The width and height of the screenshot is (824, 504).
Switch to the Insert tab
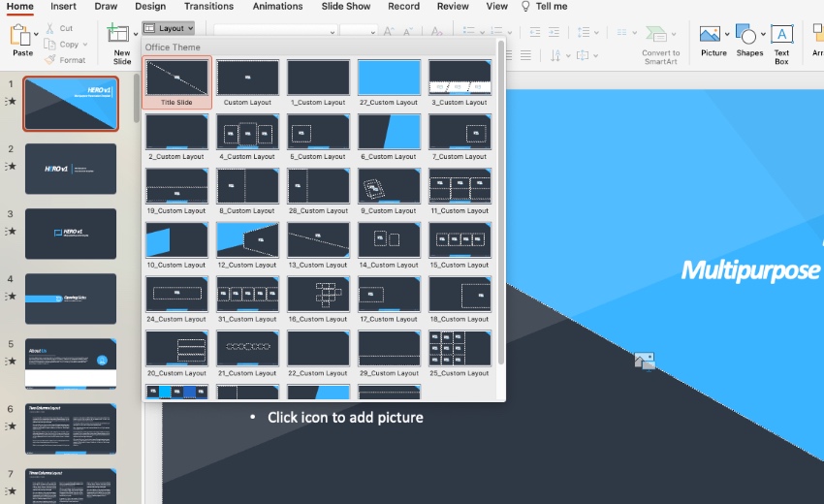pyautogui.click(x=63, y=7)
